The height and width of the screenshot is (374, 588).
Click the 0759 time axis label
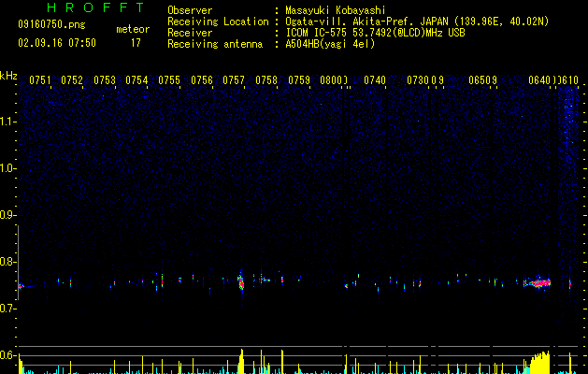[299, 80]
